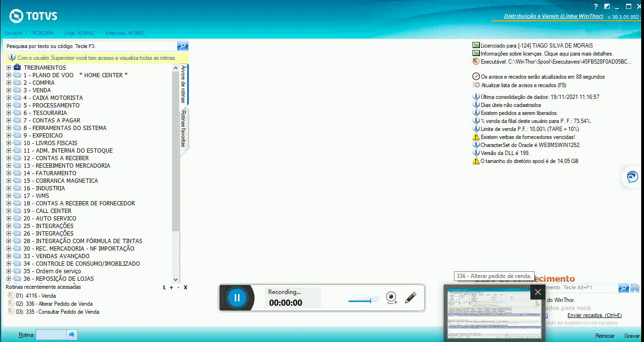The image size is (644, 342).
Task: Click Dias úteis não cadastrados message
Action: coord(511,105)
